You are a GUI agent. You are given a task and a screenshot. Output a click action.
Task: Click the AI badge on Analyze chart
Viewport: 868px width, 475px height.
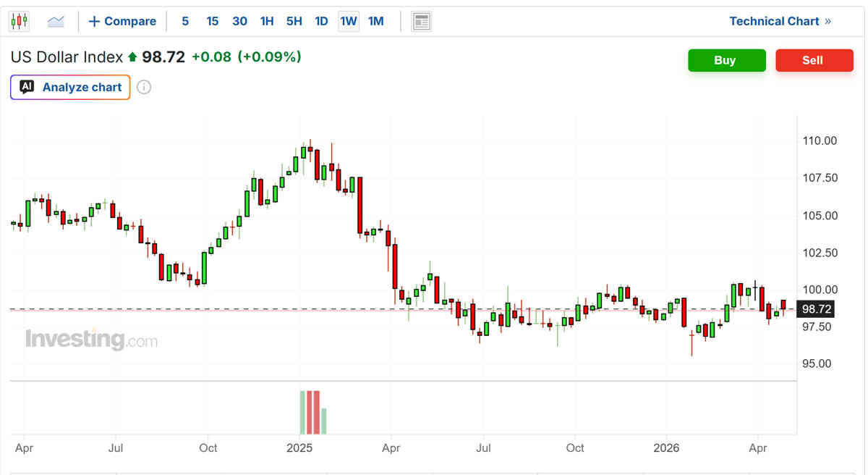point(27,88)
